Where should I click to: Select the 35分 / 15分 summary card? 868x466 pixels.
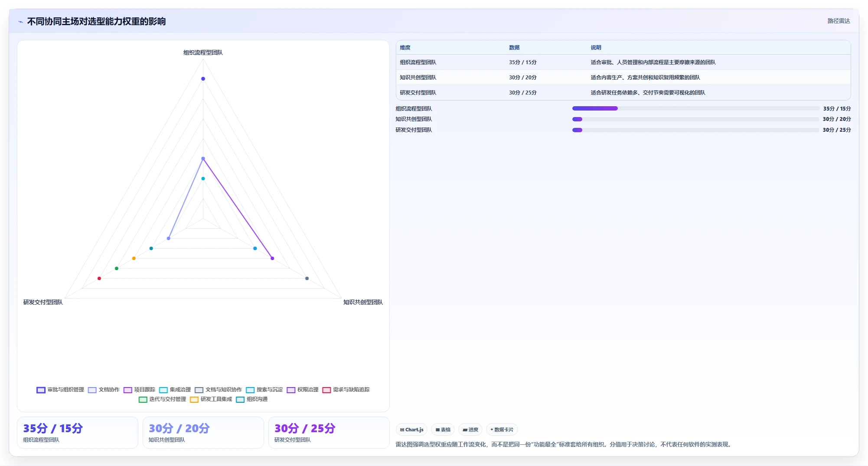coord(78,433)
